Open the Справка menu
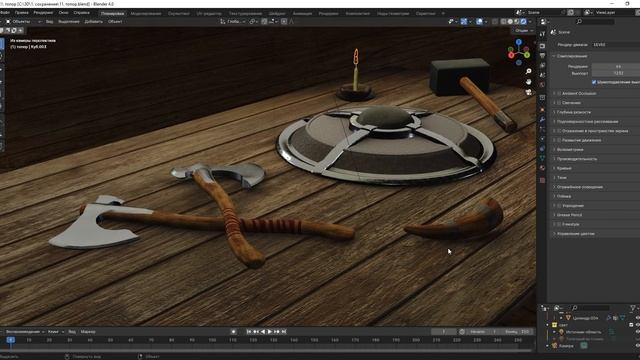Screen dimensions: 640x360 pos(82,13)
